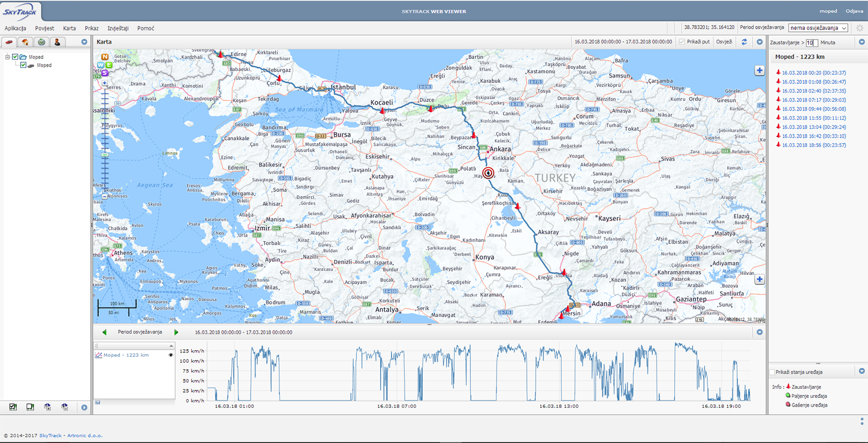Open stop entry 16.03.2018 09:44
Viewport: 868px width, 443px height.
pos(814,109)
